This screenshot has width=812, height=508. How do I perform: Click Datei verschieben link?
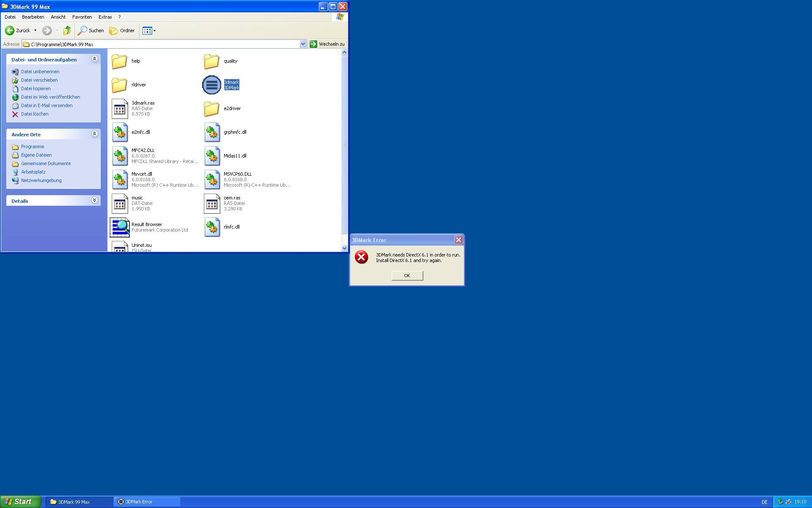pos(39,80)
